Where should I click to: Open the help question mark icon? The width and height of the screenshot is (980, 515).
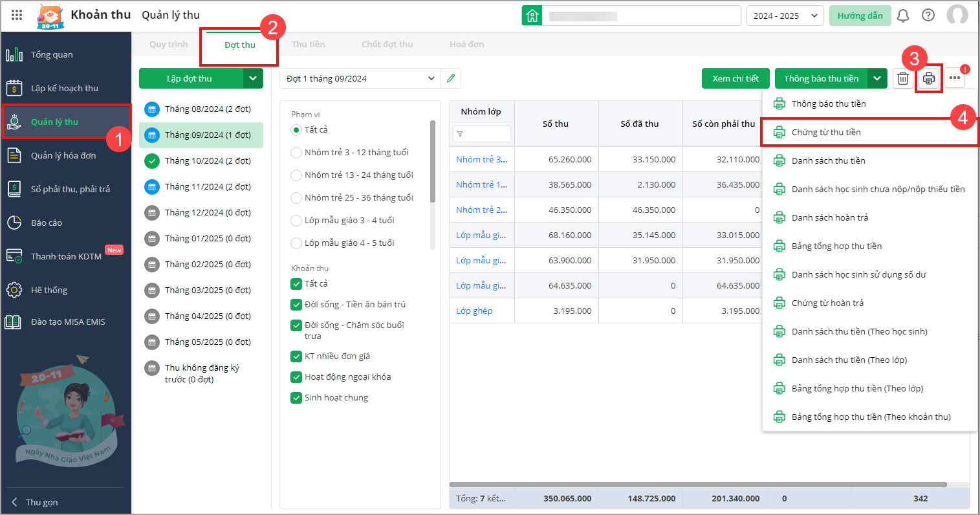pos(928,16)
